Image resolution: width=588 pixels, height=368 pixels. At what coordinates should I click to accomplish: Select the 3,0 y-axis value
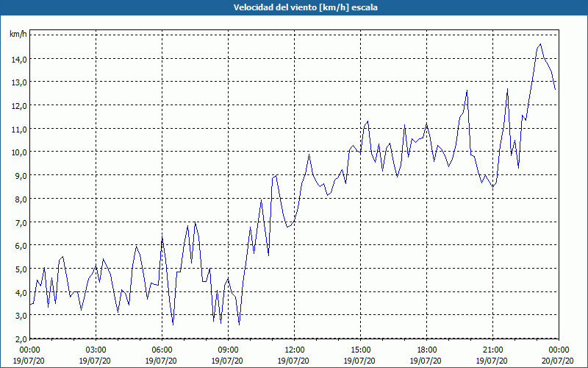pos(21,316)
